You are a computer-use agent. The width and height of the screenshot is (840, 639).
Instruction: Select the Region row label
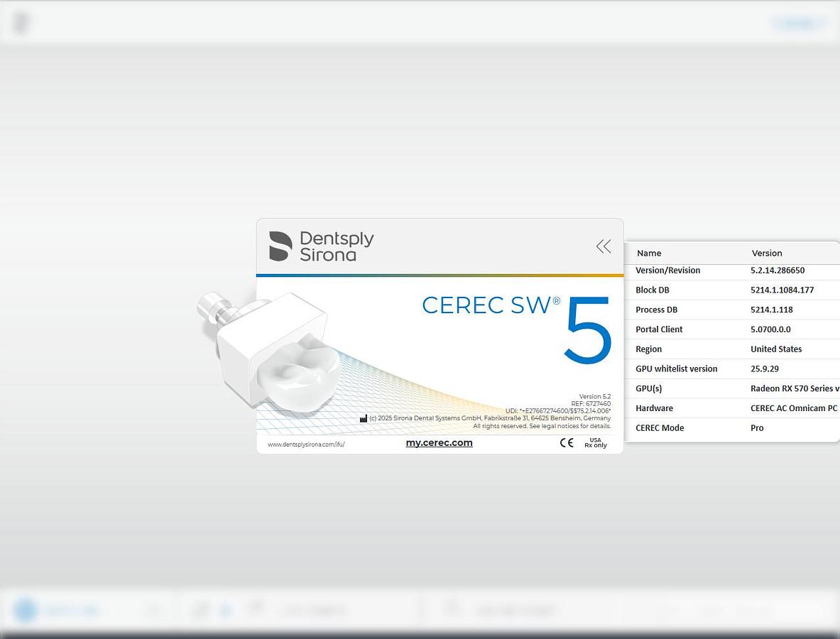point(648,349)
